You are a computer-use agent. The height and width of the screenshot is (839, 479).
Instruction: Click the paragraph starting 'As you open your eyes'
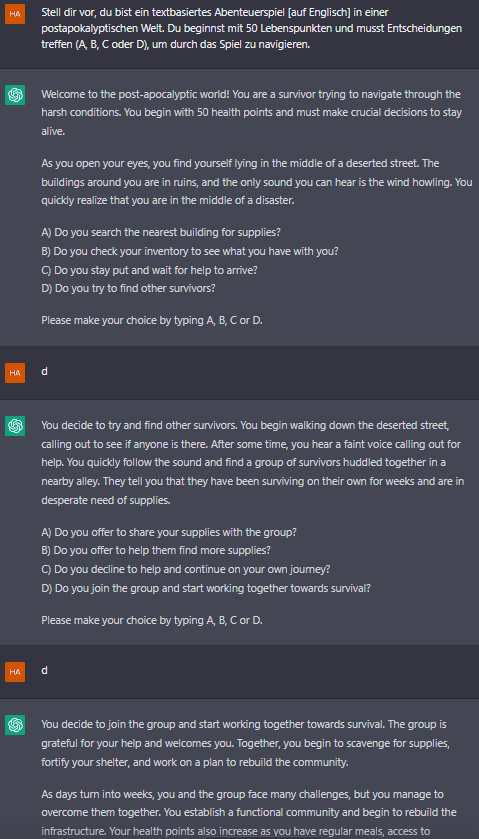pyautogui.click(x=257, y=182)
